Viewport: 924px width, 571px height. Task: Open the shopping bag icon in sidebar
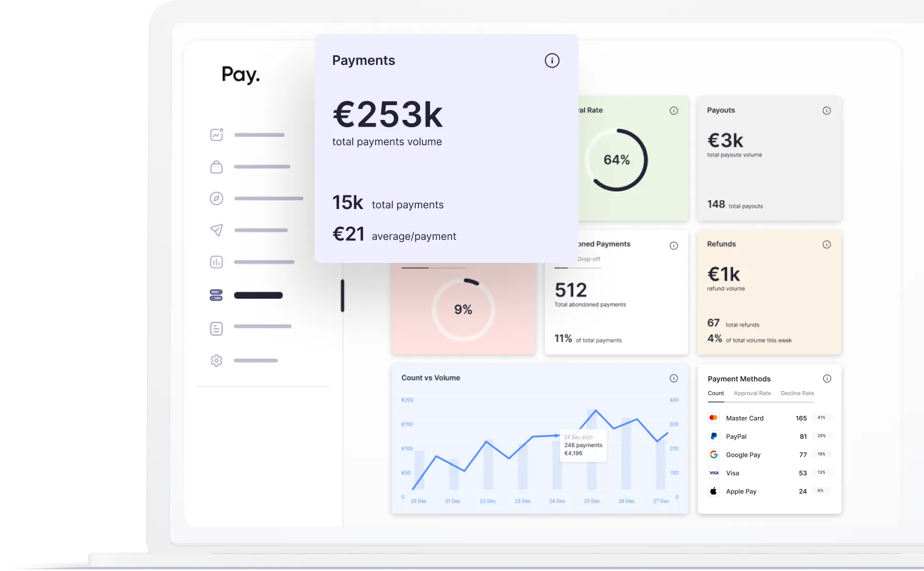(216, 167)
